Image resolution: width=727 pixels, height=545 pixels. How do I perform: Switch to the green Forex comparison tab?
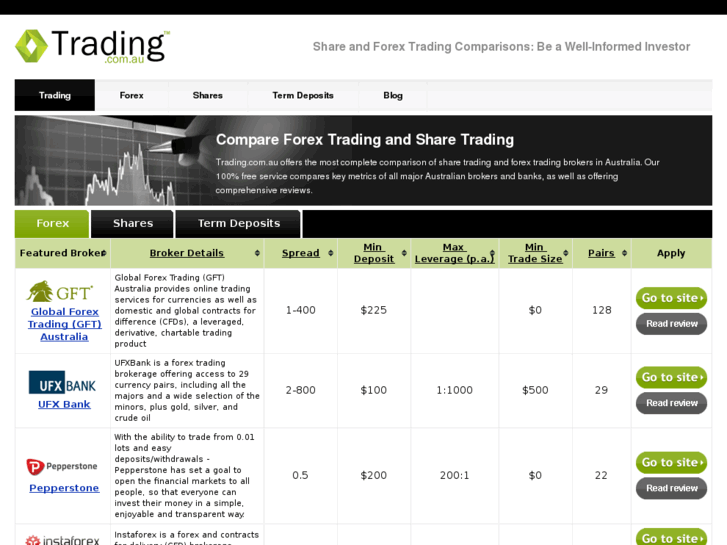[x=52, y=224]
